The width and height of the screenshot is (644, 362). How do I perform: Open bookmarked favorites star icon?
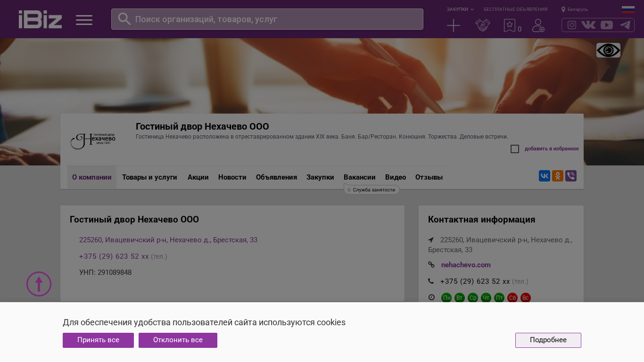(x=510, y=25)
